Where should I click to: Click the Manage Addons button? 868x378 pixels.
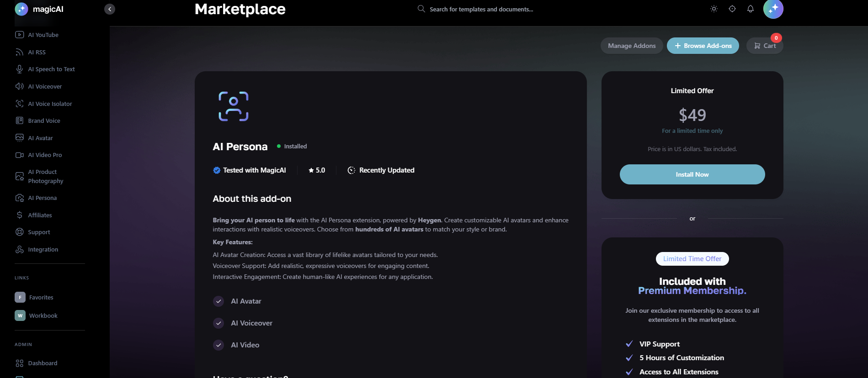pyautogui.click(x=632, y=46)
